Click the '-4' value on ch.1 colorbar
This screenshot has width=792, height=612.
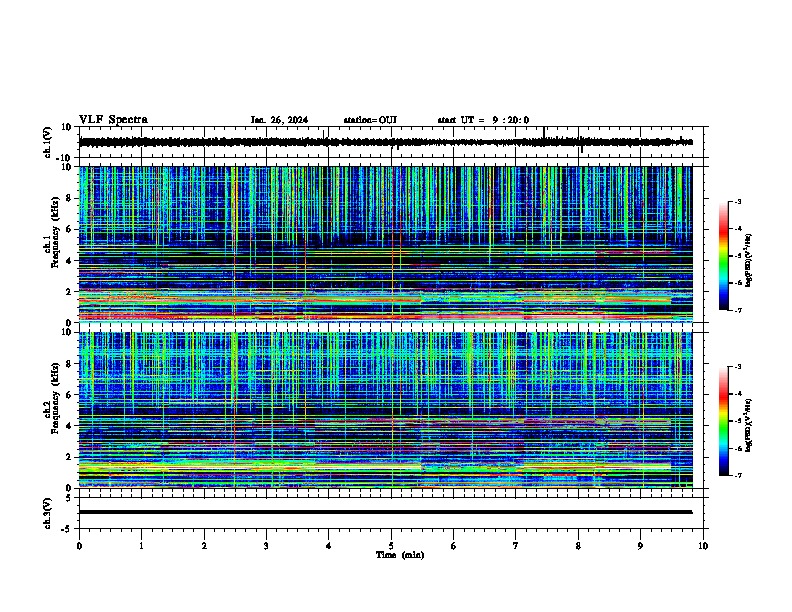coord(737,229)
